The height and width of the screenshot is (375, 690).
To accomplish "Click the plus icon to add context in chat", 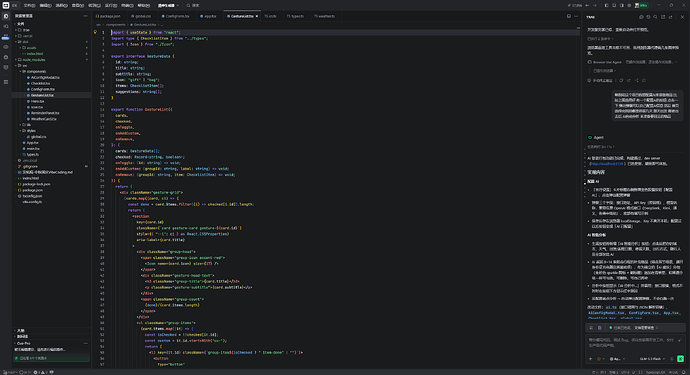I will coord(591,359).
